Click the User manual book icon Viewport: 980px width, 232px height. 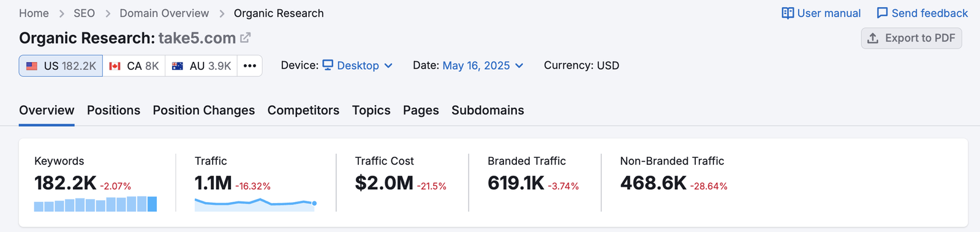coord(788,13)
